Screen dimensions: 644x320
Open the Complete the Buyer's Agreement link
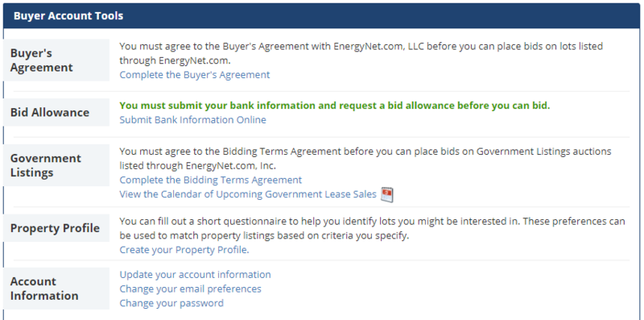point(195,75)
